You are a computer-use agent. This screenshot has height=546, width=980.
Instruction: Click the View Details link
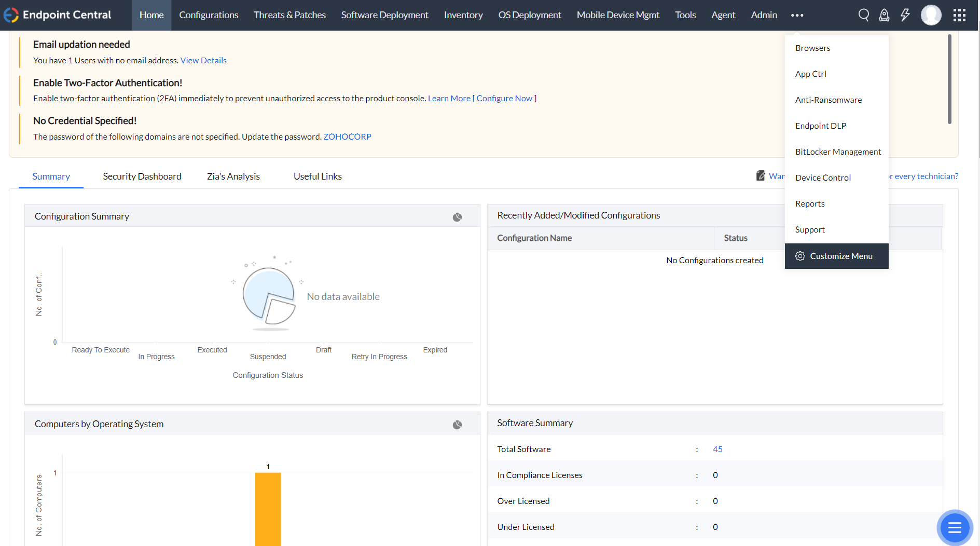[203, 60]
